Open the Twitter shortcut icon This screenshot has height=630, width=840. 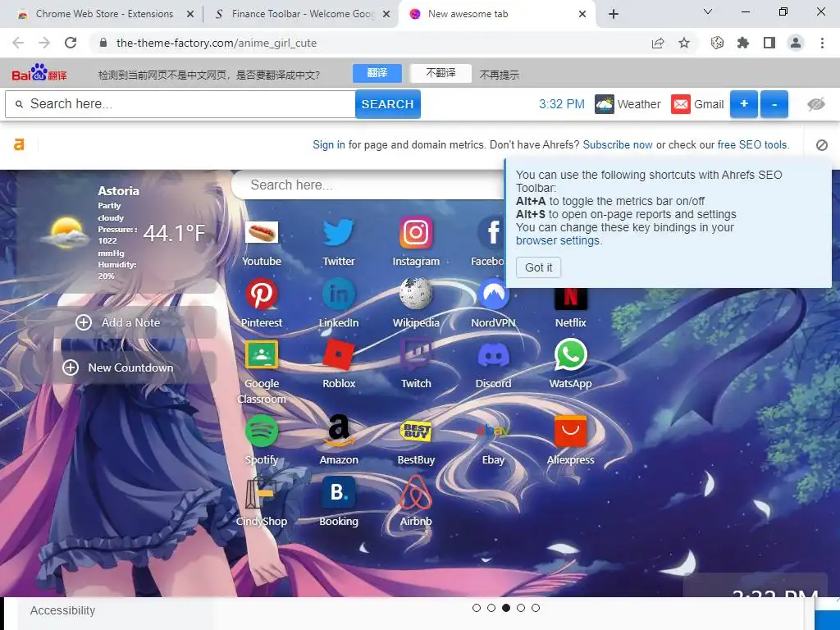click(339, 232)
